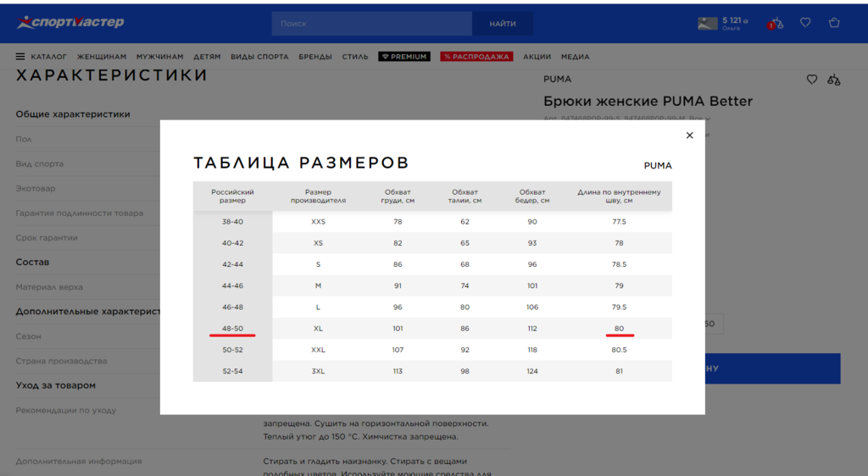Close the size table popup
The height and width of the screenshot is (476, 868).
689,136
